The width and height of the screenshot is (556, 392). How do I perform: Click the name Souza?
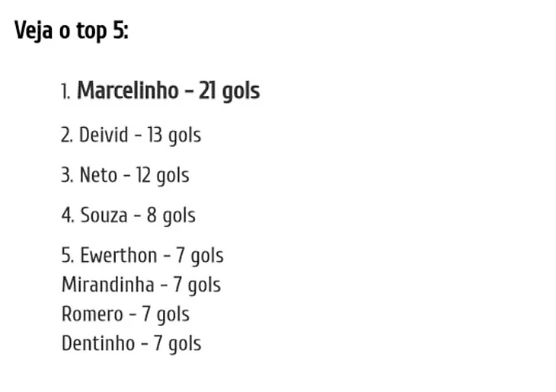(x=104, y=215)
